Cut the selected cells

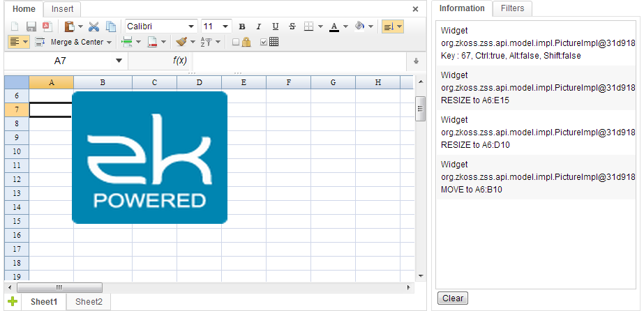point(94,26)
